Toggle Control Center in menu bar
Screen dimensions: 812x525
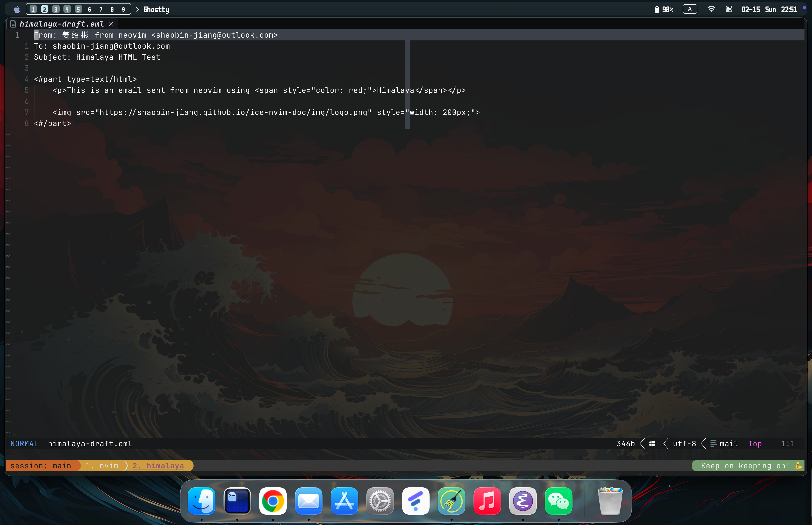pos(729,9)
